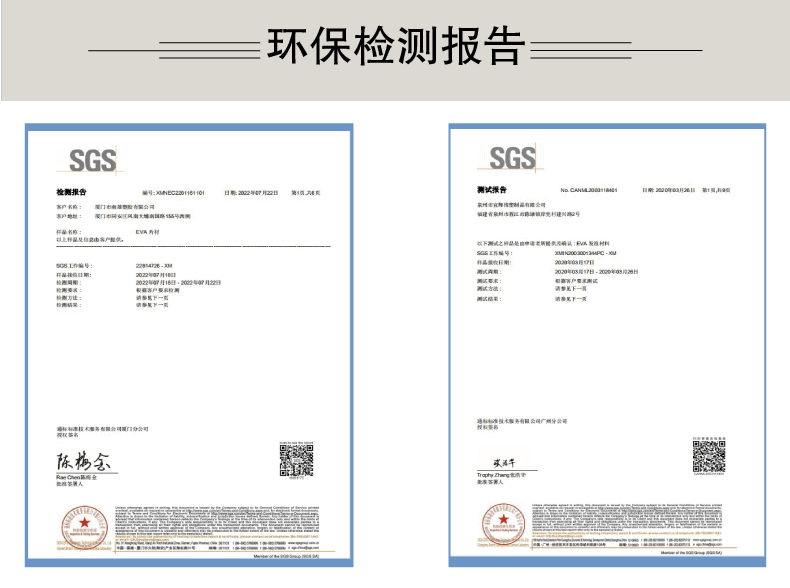
Task: Select the QR code on the right certificate
Action: (709, 455)
